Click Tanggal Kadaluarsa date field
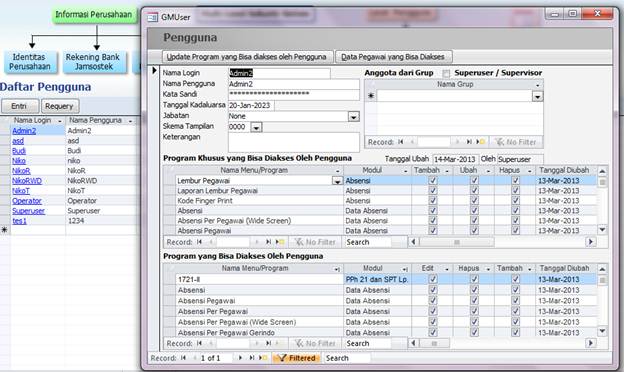Screen dimensions: 624x372 coord(251,105)
